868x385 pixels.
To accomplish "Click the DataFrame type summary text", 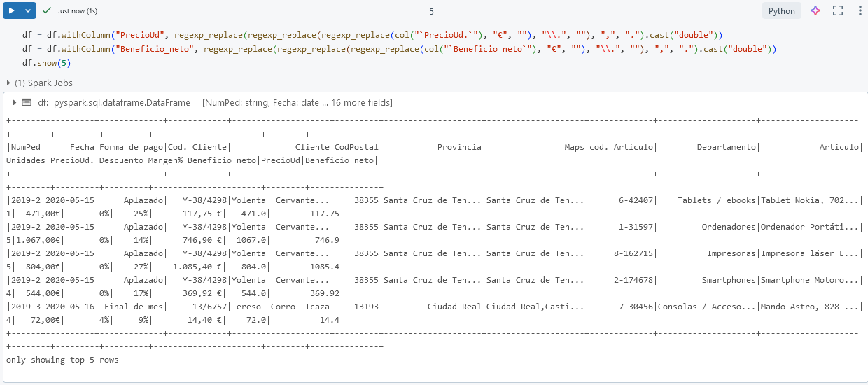I will click(223, 102).
